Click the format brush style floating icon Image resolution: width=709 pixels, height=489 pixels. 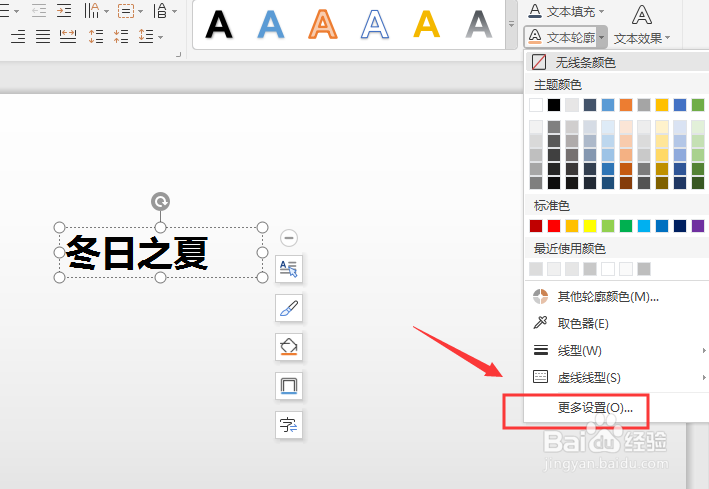click(x=289, y=308)
